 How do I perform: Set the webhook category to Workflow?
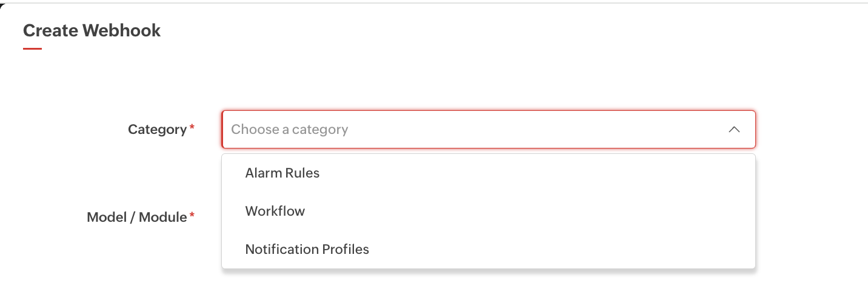(275, 211)
